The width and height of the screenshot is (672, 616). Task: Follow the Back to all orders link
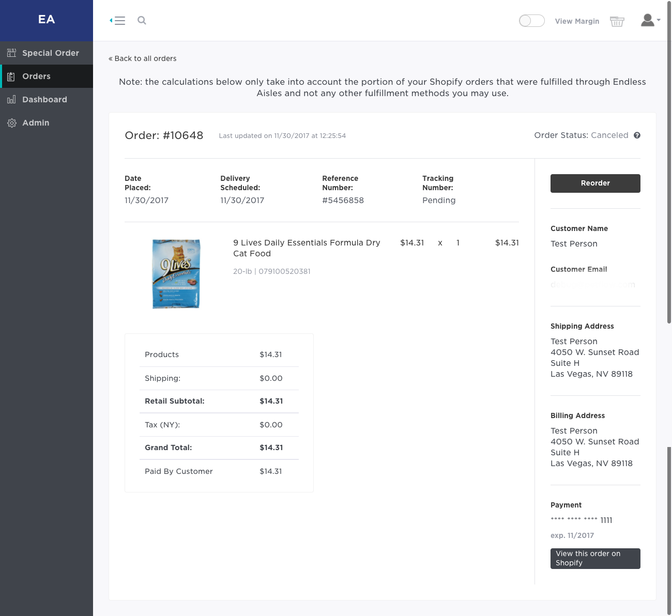(143, 58)
